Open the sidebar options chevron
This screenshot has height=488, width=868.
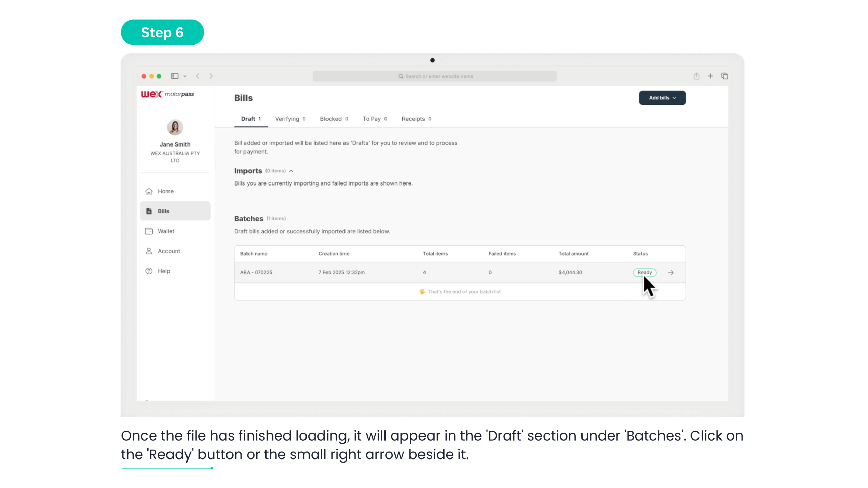point(185,76)
